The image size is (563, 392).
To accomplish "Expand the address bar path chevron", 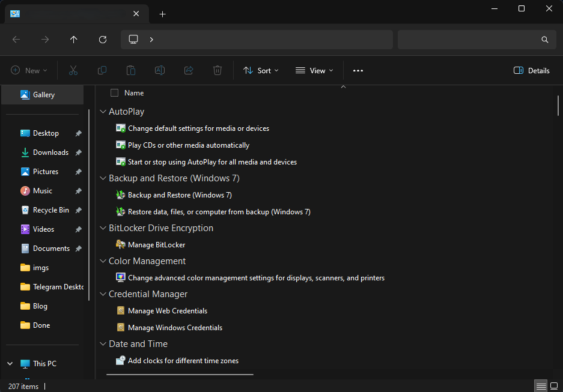I will (x=151, y=40).
